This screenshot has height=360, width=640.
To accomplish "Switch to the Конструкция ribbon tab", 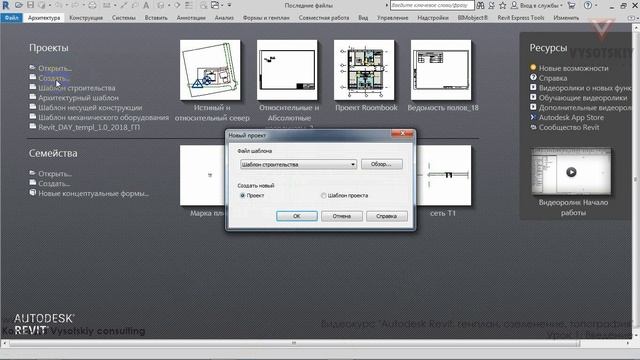I will click(86, 18).
